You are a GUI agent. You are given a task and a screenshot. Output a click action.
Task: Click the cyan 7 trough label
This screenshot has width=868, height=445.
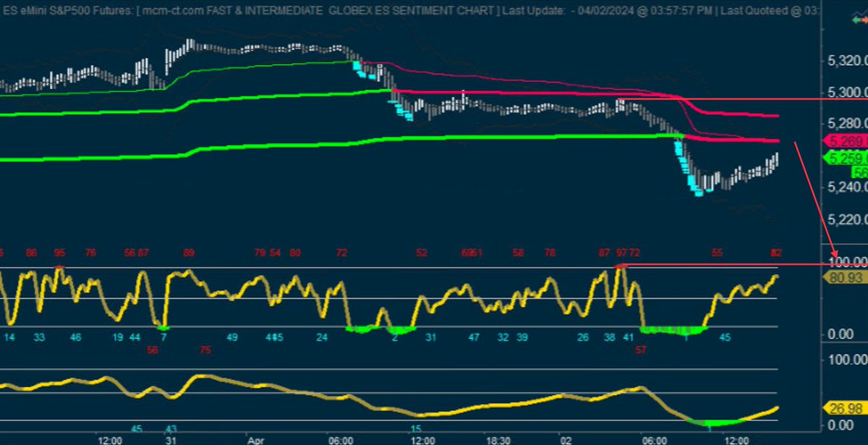tap(164, 337)
